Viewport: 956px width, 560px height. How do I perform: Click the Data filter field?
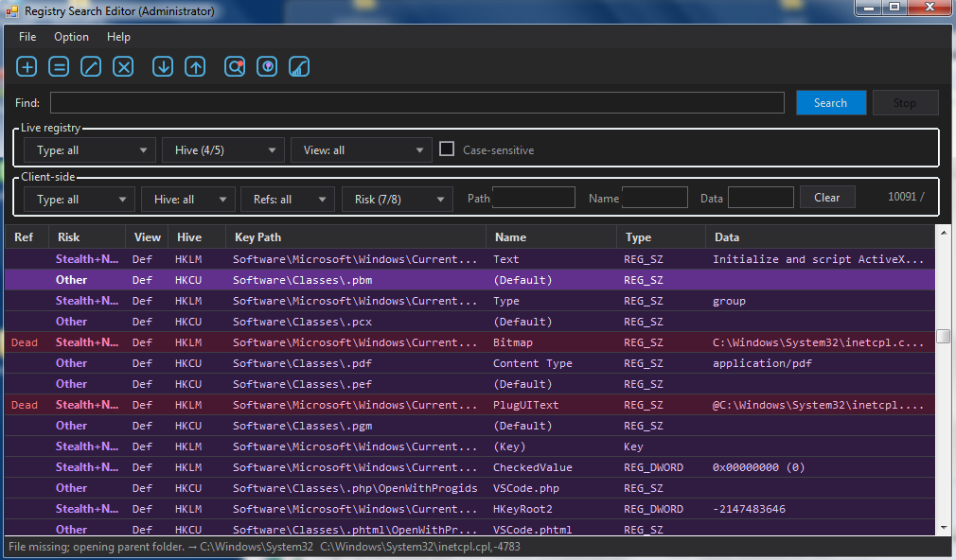[x=760, y=198]
